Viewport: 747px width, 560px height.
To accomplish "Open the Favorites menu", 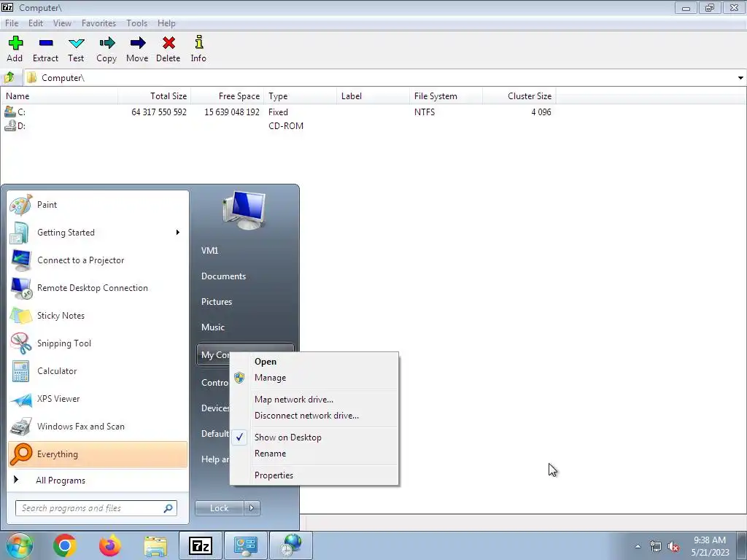I will [98, 23].
